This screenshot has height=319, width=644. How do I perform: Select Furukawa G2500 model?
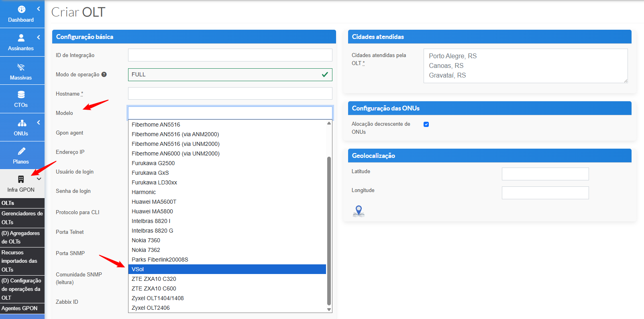click(x=227, y=163)
